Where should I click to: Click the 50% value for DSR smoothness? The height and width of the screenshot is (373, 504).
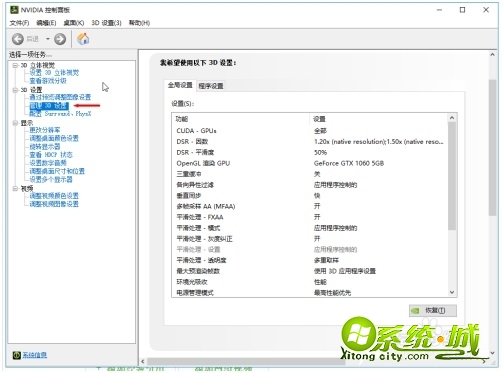[x=320, y=153]
